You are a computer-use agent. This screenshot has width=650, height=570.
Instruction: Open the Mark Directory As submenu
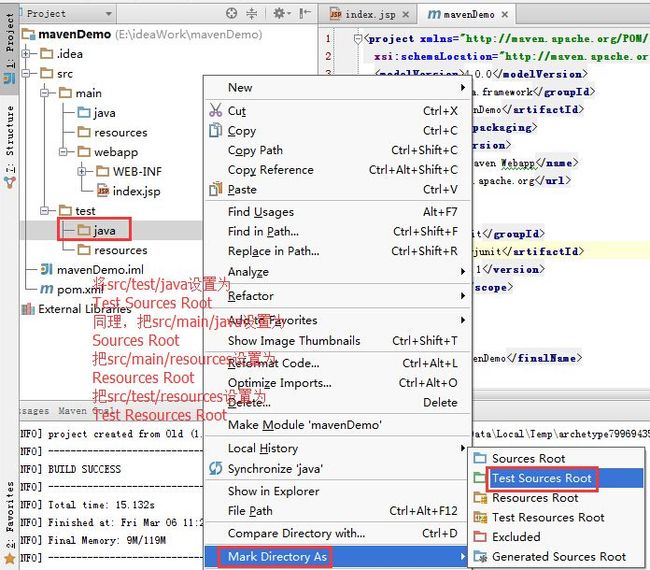click(338, 557)
